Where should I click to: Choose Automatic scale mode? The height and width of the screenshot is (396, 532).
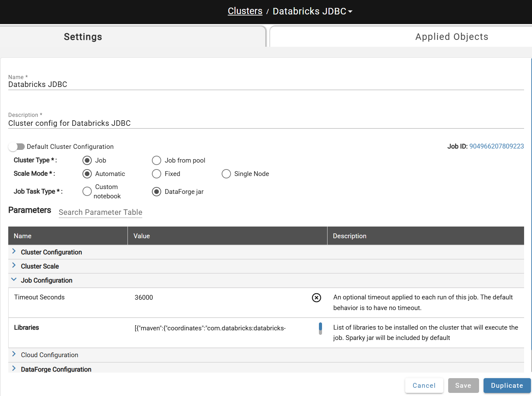click(x=87, y=174)
